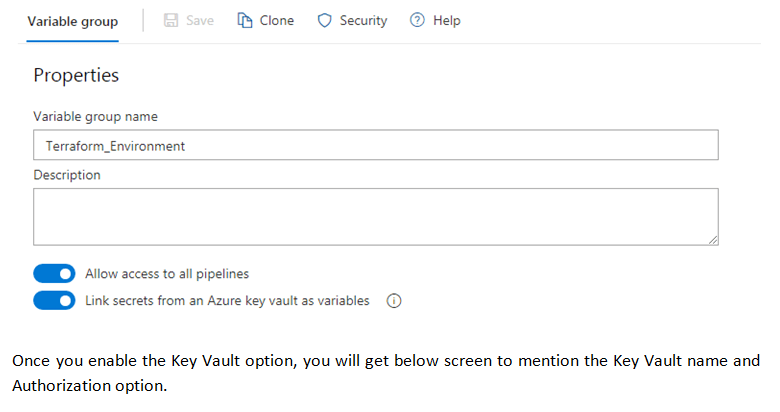The height and width of the screenshot is (412, 780).
Task: Click the 'Variable group name' field label
Action: click(95, 116)
